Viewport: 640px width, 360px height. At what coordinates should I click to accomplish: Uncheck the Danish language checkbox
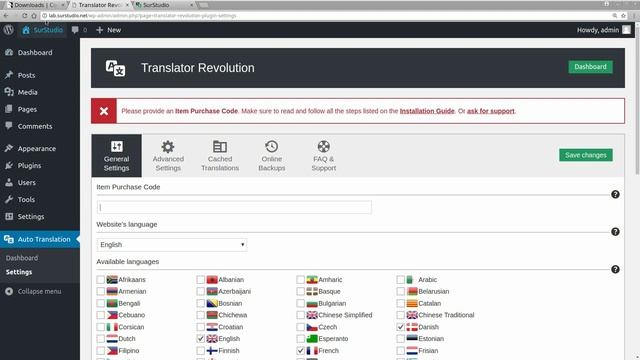(400, 327)
